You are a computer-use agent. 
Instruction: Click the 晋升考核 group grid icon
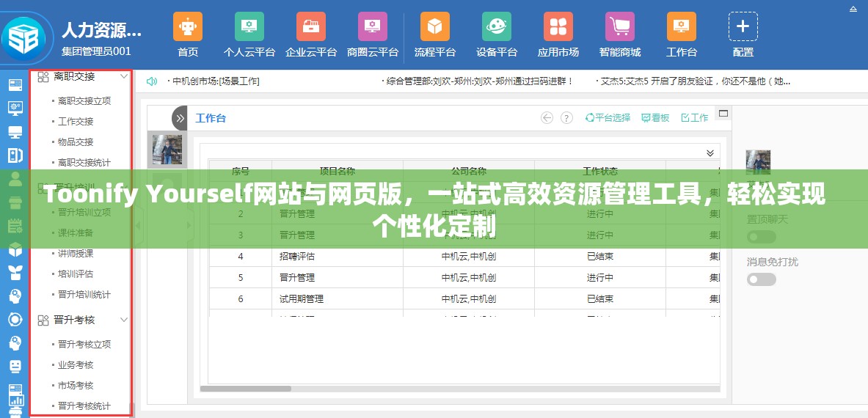click(x=43, y=320)
